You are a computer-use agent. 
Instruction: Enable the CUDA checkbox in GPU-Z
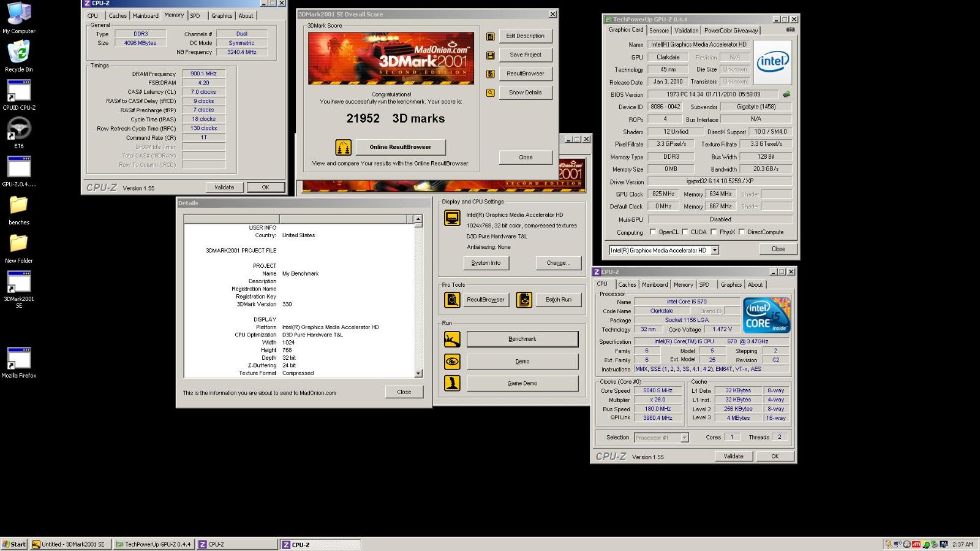coord(685,232)
